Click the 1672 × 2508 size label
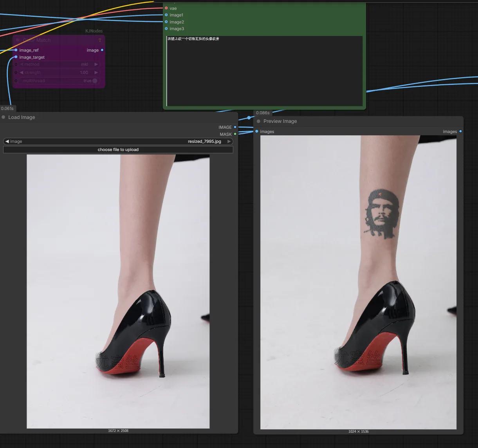 [x=118, y=431]
